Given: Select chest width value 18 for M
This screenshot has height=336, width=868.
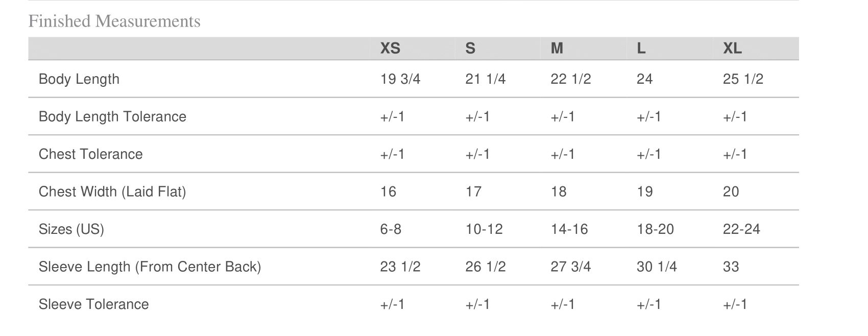Looking at the screenshot, I should click(x=559, y=191).
